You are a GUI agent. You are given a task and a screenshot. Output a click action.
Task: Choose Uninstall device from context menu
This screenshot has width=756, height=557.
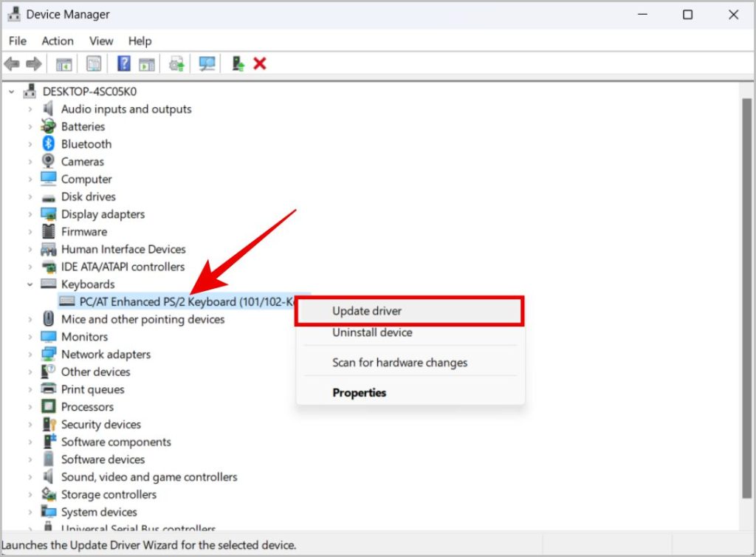(x=410, y=332)
